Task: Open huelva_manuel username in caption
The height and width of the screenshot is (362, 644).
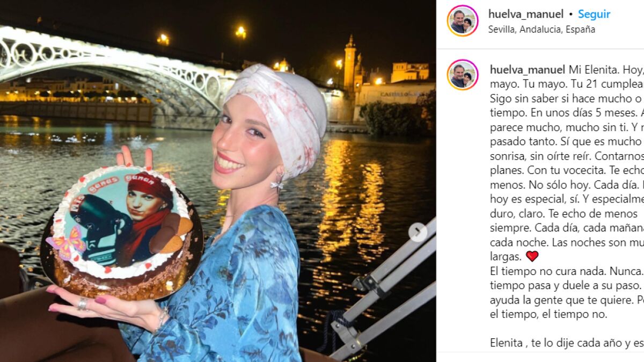Action: point(528,70)
